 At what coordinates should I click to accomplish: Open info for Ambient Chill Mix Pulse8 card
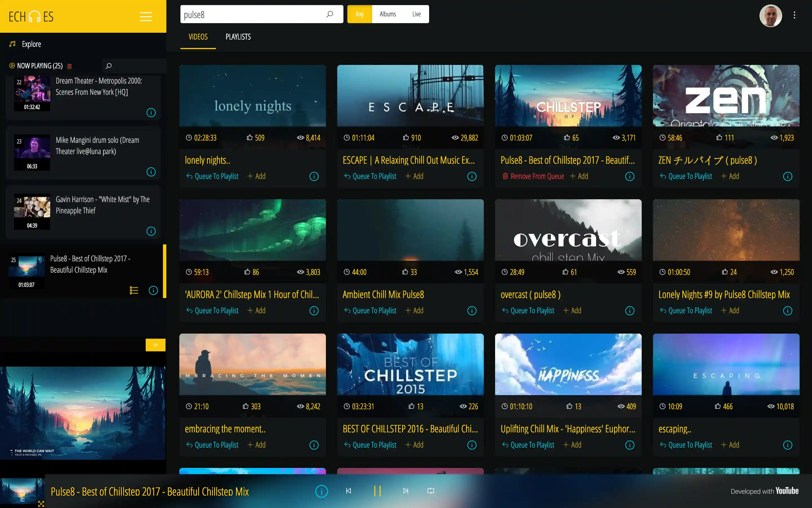[472, 311]
